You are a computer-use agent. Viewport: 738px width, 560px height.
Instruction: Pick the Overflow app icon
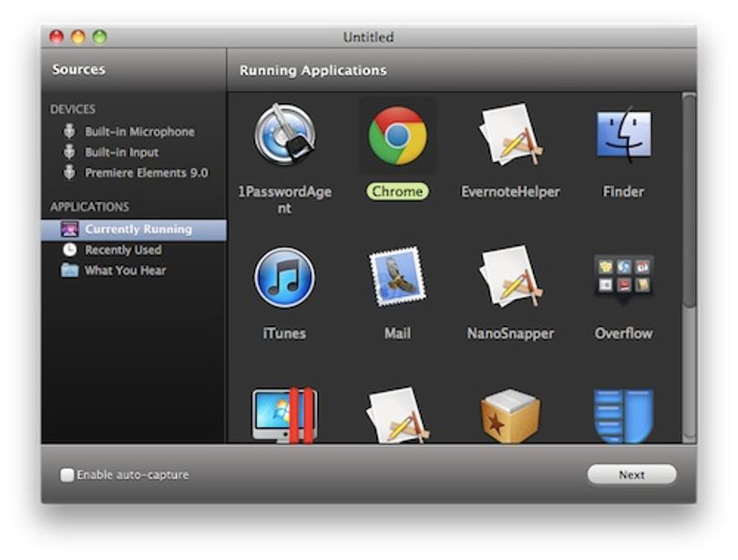tap(623, 279)
